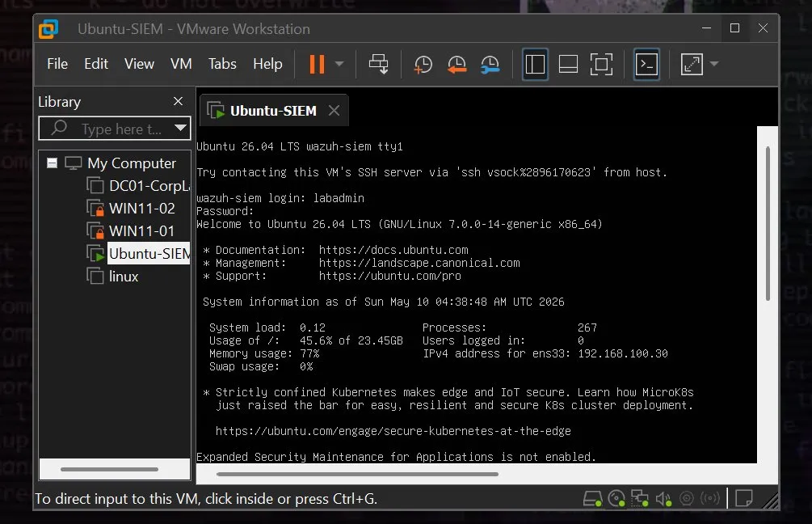
Task: Toggle the console view button
Action: (x=647, y=64)
